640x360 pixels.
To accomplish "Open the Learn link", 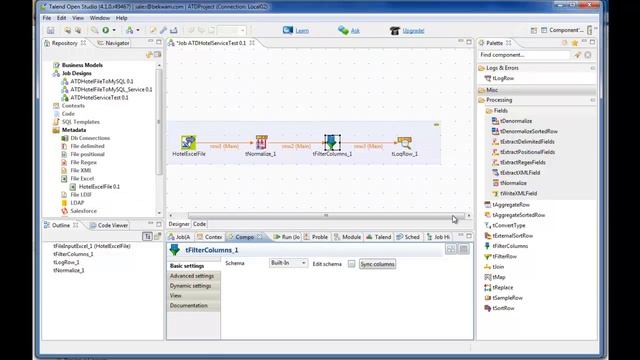I will coord(302,31).
